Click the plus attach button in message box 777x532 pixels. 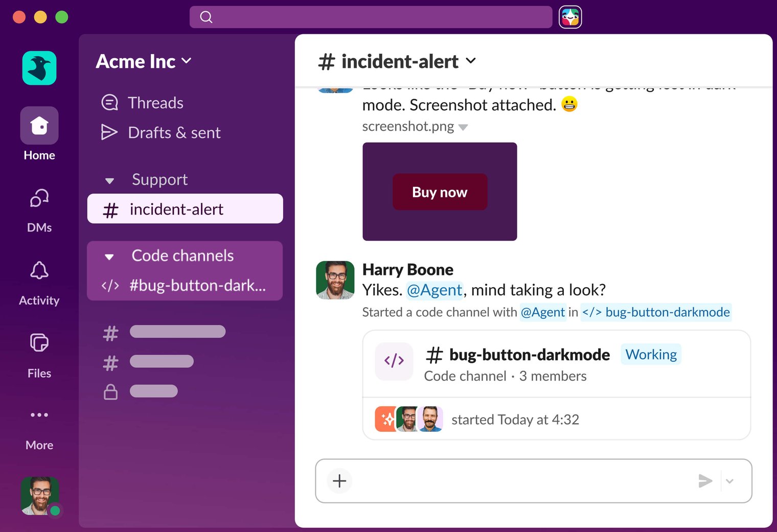(339, 481)
